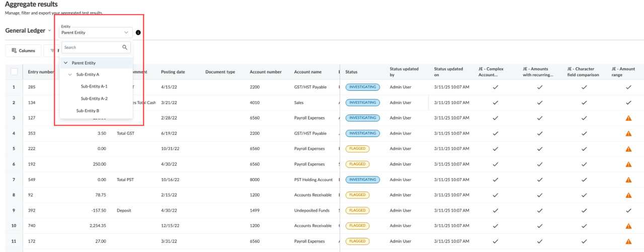Choose Sub-Entity B in the entity list

pos(88,110)
